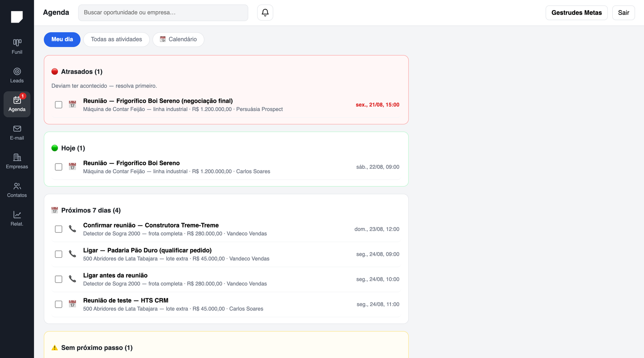Click phone icon for Confirmar reunião Construtora Treme-Treme
Viewport: 644px width, 358px height.
tap(72, 229)
